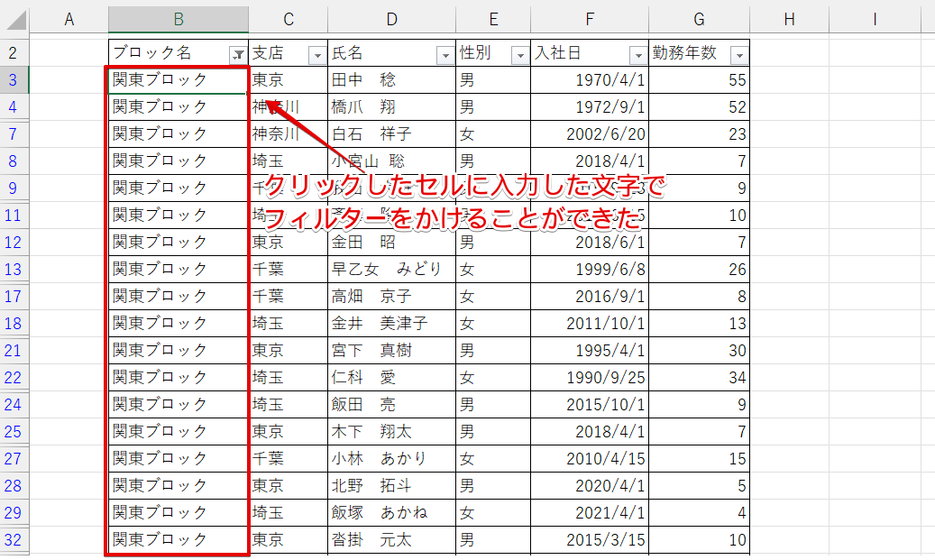Select the date 1972/9/1

tap(610, 106)
